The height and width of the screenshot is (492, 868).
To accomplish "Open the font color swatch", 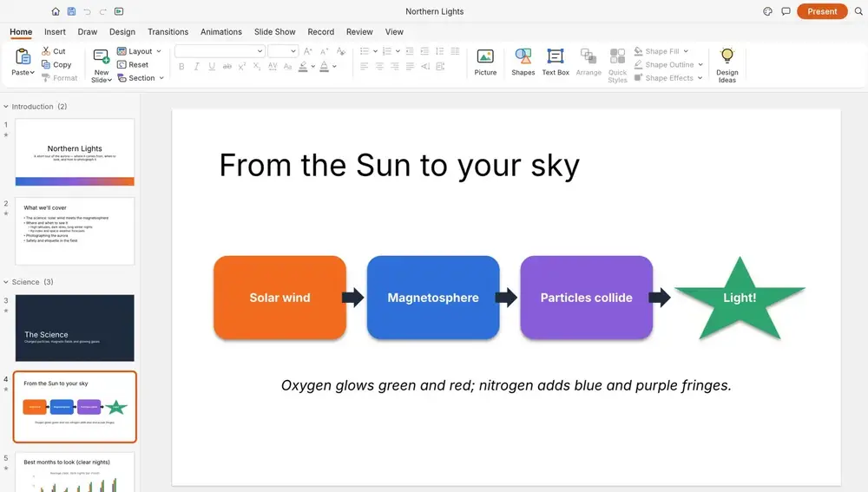I will [325, 67].
